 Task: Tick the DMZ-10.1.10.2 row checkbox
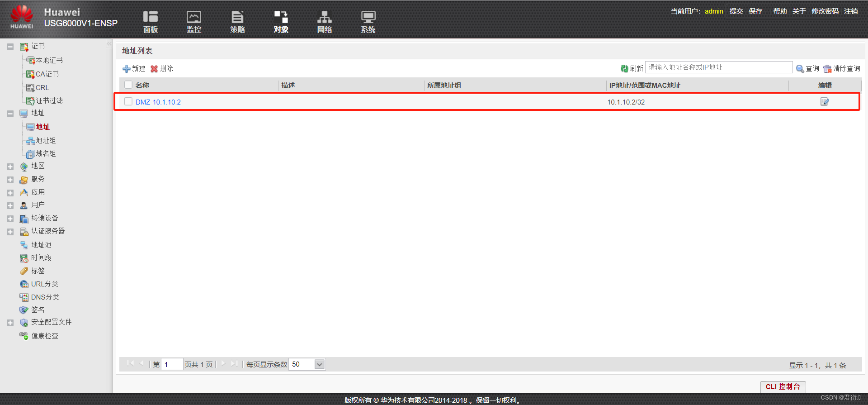coord(128,101)
